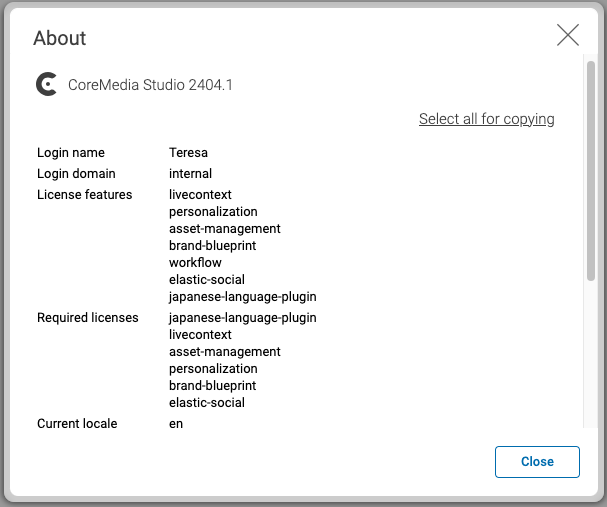Image resolution: width=607 pixels, height=507 pixels.
Task: Select the login name value 'Teresa'
Action: pyautogui.click(x=188, y=153)
